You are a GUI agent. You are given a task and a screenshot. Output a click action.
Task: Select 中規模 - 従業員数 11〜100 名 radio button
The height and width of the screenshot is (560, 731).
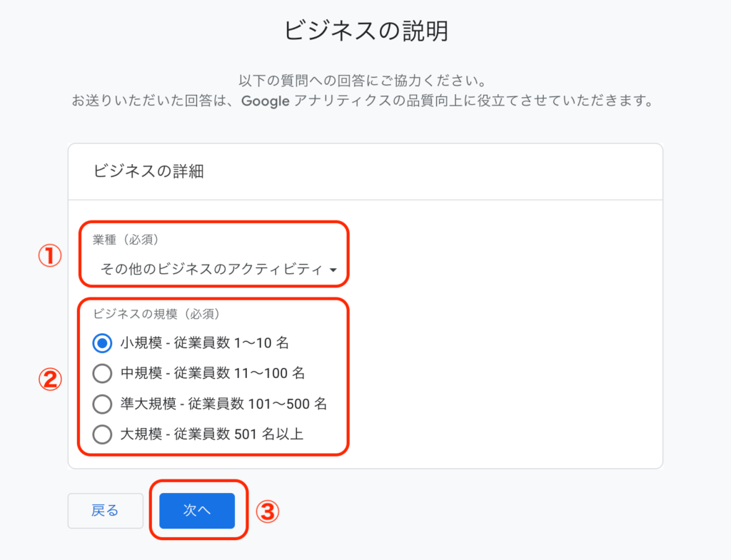[102, 373]
